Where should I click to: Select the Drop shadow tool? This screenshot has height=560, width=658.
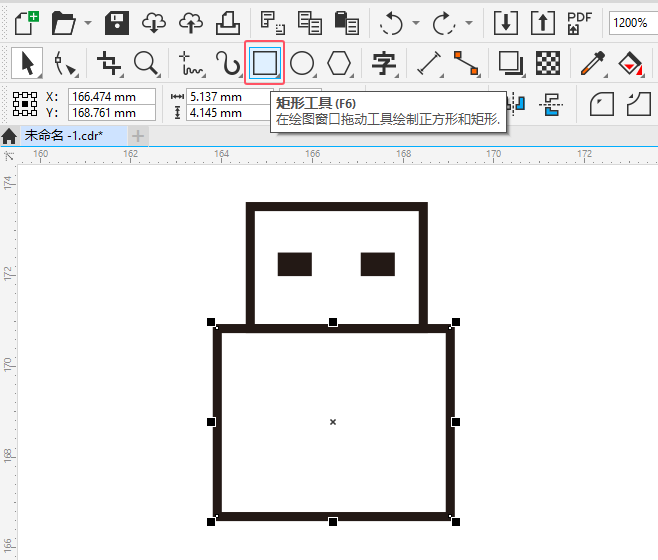[511, 63]
